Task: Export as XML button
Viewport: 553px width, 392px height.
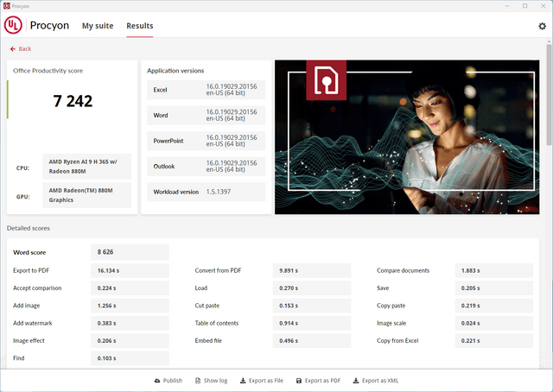Action: tap(376, 381)
